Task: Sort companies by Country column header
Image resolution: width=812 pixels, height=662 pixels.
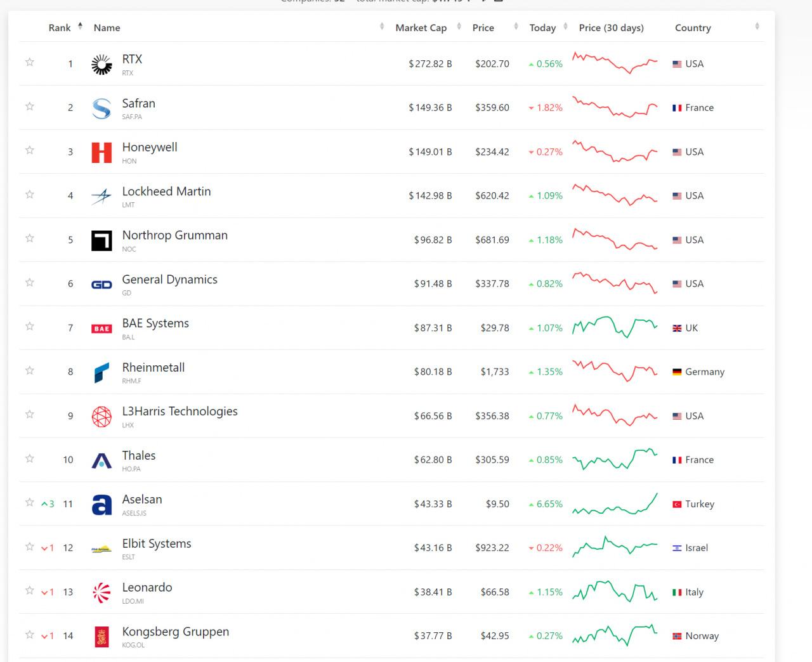Action: point(693,28)
